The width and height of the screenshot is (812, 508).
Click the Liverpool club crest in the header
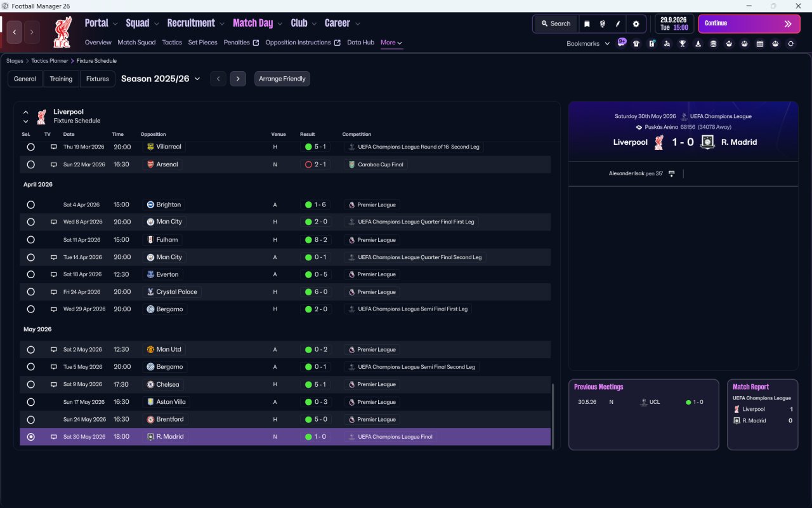[63, 32]
